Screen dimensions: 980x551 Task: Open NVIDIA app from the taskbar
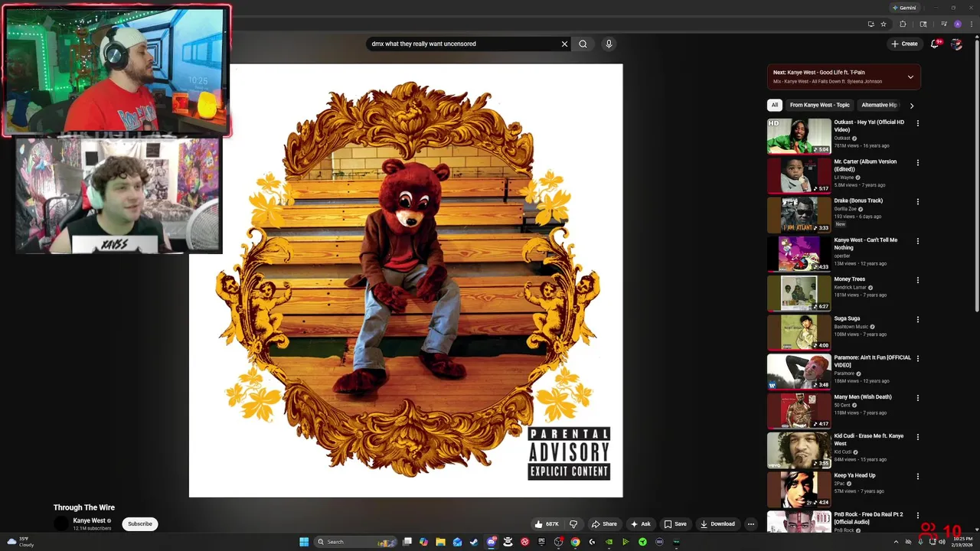click(x=609, y=542)
